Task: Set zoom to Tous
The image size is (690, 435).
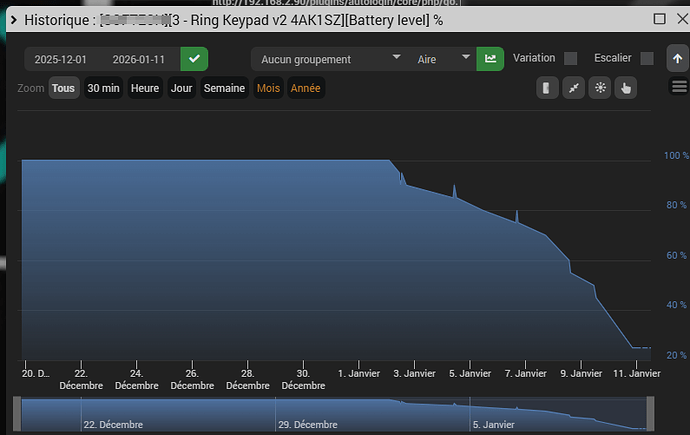Action: coord(63,88)
